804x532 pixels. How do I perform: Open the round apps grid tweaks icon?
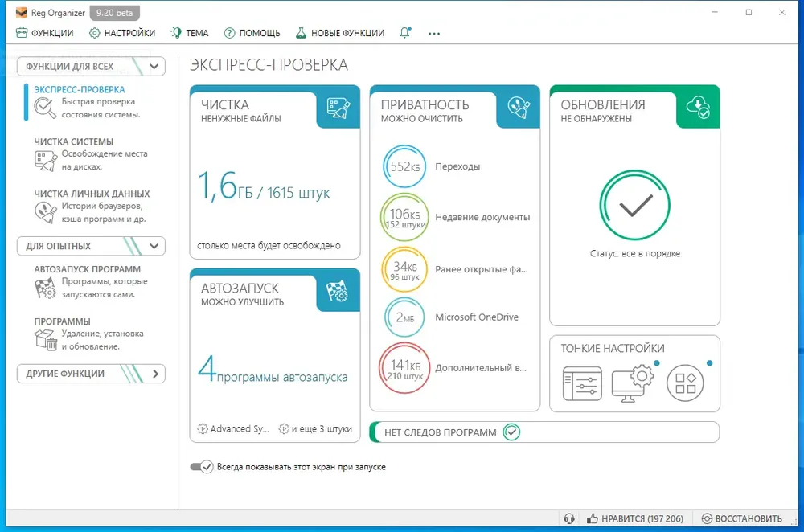pyautogui.click(x=686, y=383)
